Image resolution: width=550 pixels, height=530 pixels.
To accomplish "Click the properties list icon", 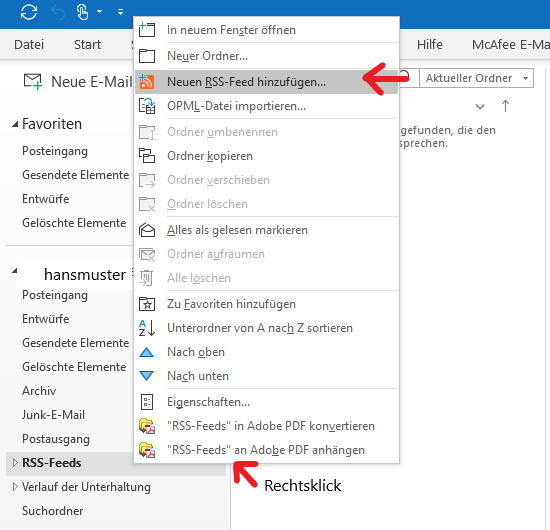I will pos(147,402).
